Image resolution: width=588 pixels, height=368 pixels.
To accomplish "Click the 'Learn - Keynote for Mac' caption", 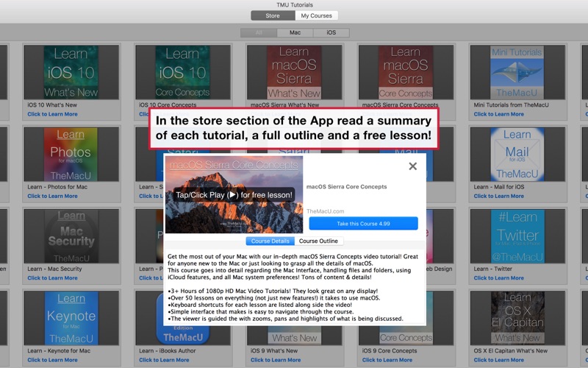I will point(59,350).
